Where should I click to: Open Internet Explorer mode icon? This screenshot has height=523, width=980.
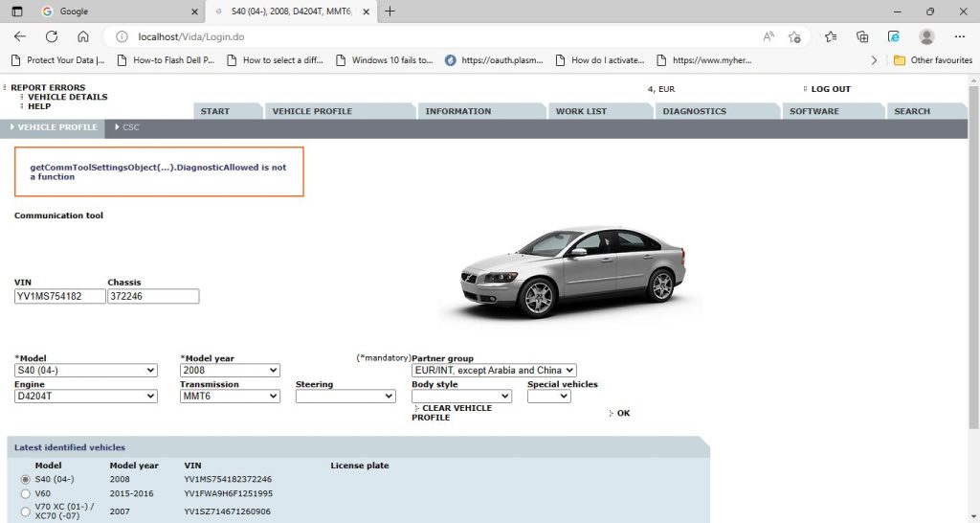pyautogui.click(x=894, y=37)
